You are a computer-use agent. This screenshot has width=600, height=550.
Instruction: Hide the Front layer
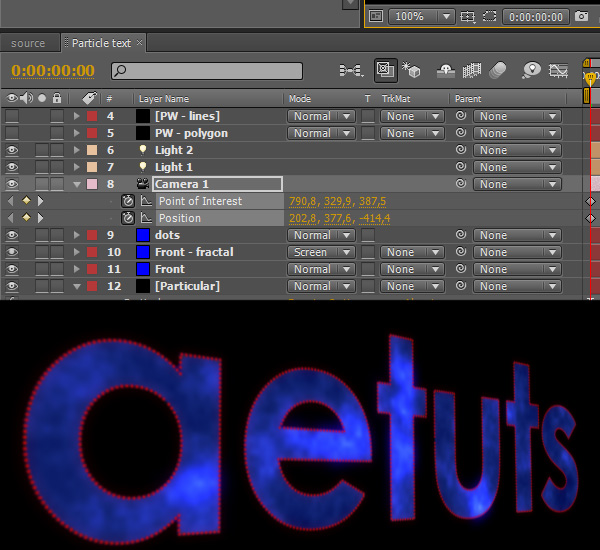pyautogui.click(x=12, y=269)
